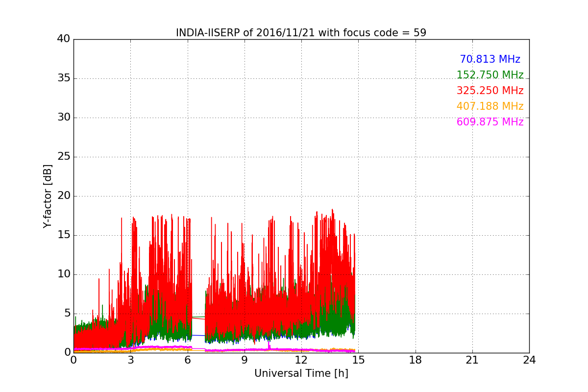The width and height of the screenshot is (588, 392).
Task: Select the 152.750 MHz legend label
Action: (x=490, y=75)
